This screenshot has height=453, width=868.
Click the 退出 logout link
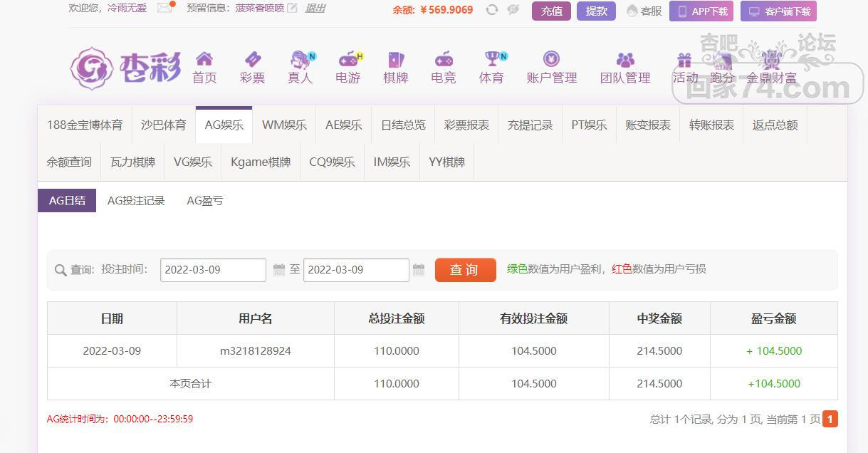tap(315, 9)
